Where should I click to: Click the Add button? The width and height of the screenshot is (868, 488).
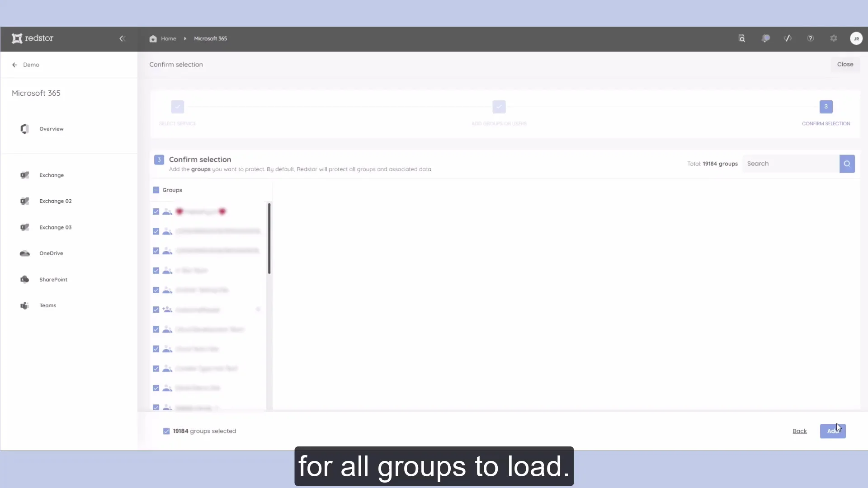coord(833,432)
